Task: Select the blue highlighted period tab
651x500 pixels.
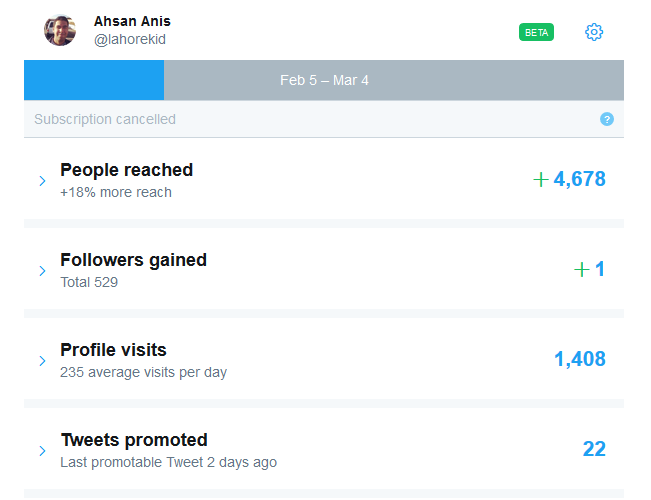Action: click(x=93, y=80)
